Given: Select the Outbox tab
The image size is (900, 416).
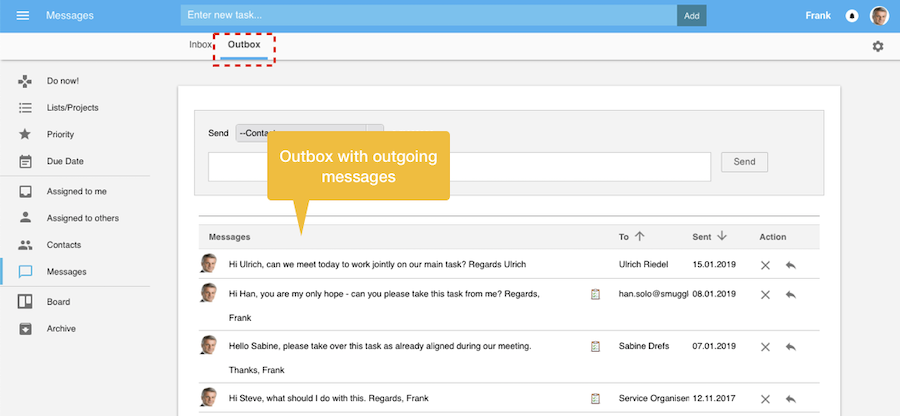Looking at the screenshot, I should tap(244, 45).
